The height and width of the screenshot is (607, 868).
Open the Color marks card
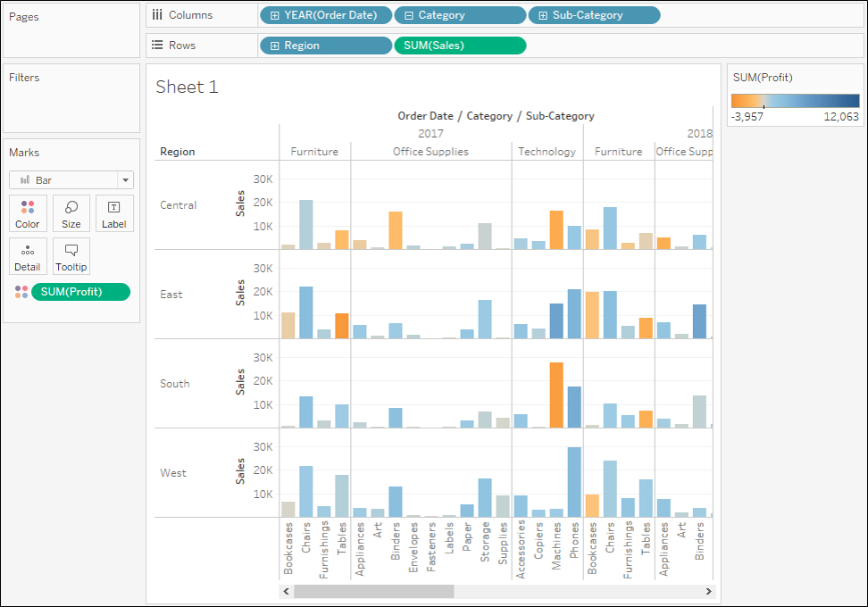click(x=28, y=213)
